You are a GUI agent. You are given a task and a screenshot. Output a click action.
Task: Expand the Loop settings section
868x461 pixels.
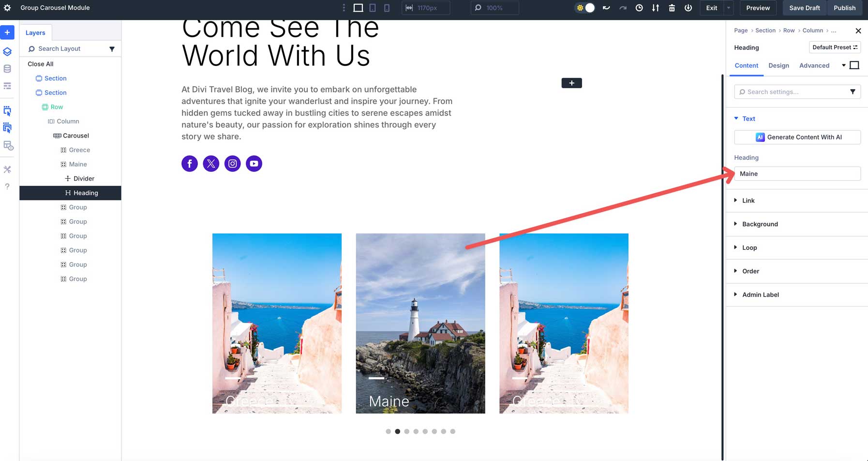749,247
